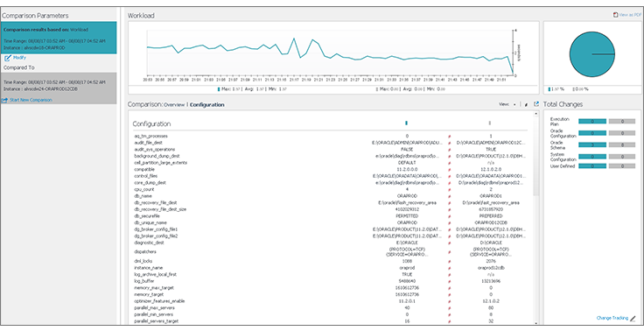Click the not-equal icon on db_name row

click(449, 196)
